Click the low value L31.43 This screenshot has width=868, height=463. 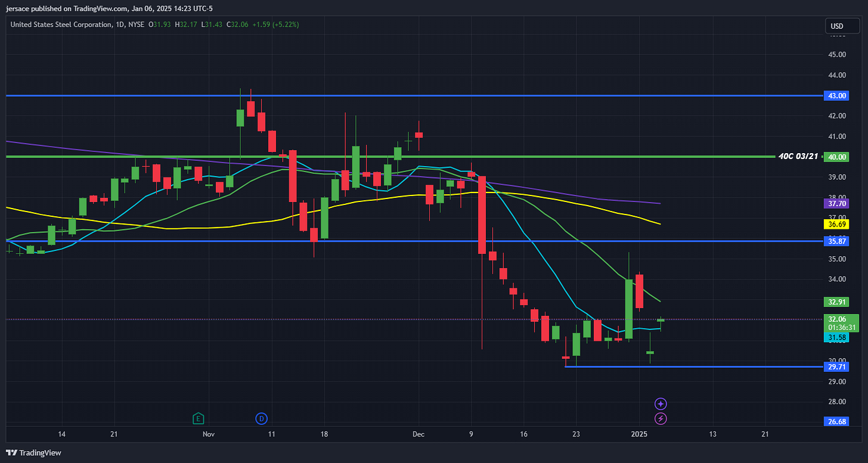coord(212,24)
